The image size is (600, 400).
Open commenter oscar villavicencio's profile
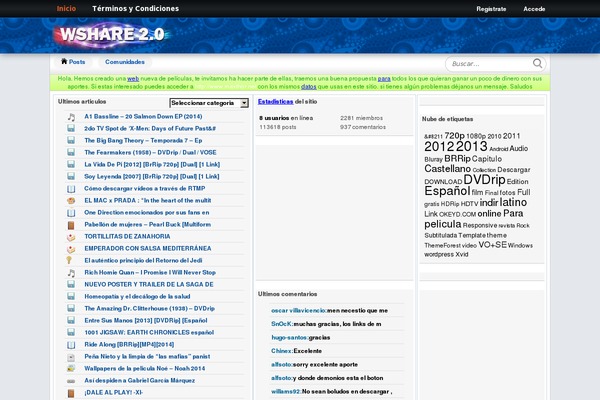(x=298, y=310)
